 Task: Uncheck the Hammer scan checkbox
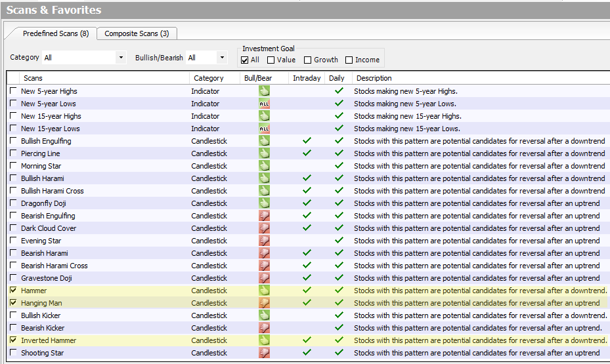click(14, 291)
